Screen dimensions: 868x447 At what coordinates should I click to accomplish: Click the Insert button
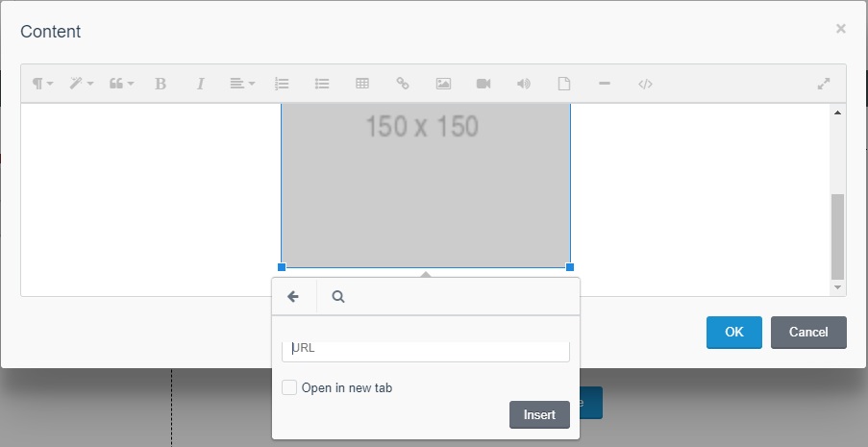pos(539,415)
